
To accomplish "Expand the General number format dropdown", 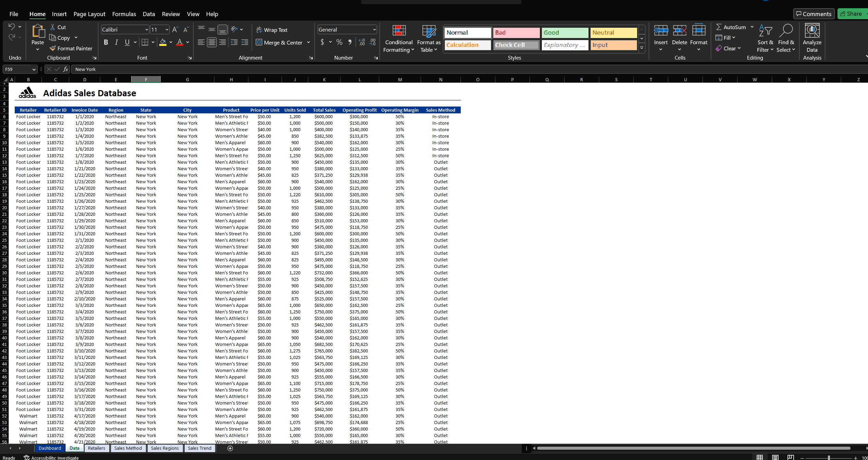I will pyautogui.click(x=374, y=30).
